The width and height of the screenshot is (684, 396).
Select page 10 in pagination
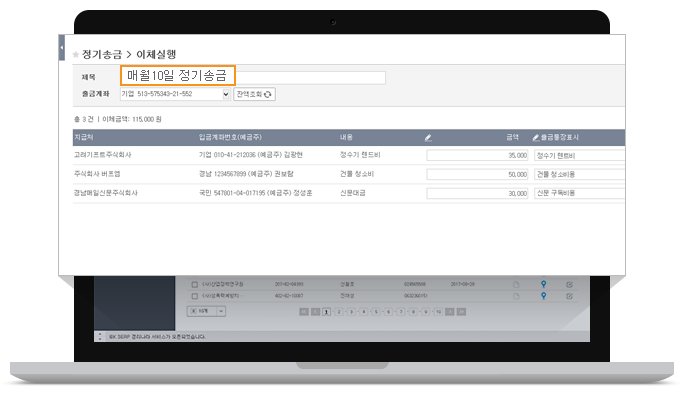click(438, 312)
